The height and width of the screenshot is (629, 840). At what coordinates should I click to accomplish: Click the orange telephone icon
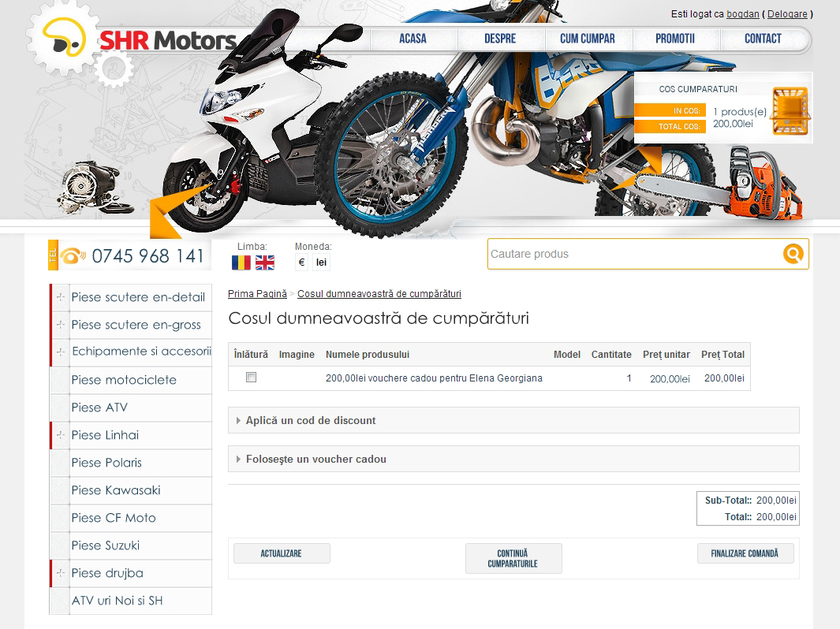[x=73, y=255]
